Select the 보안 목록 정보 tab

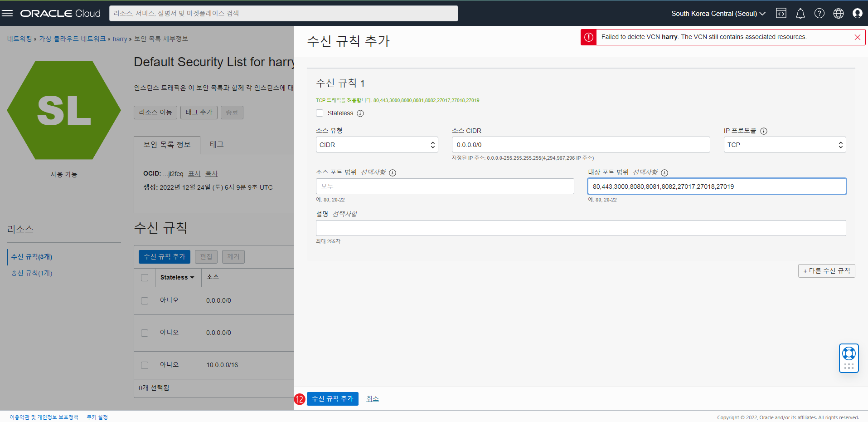click(x=167, y=145)
